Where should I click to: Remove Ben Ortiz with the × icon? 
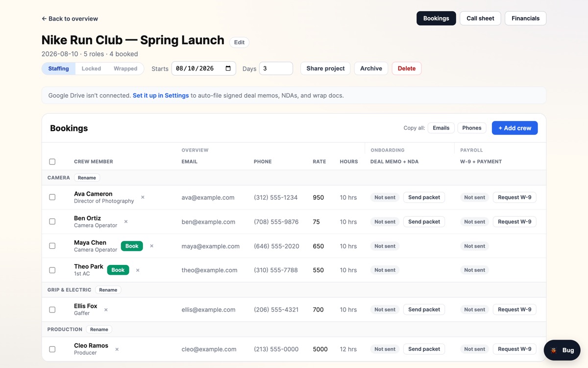click(126, 222)
